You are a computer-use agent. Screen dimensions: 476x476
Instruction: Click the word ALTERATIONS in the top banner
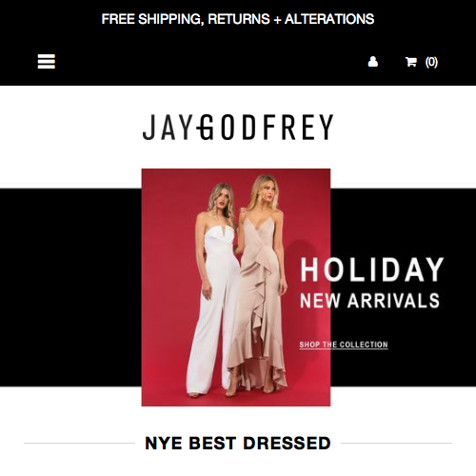(x=329, y=19)
